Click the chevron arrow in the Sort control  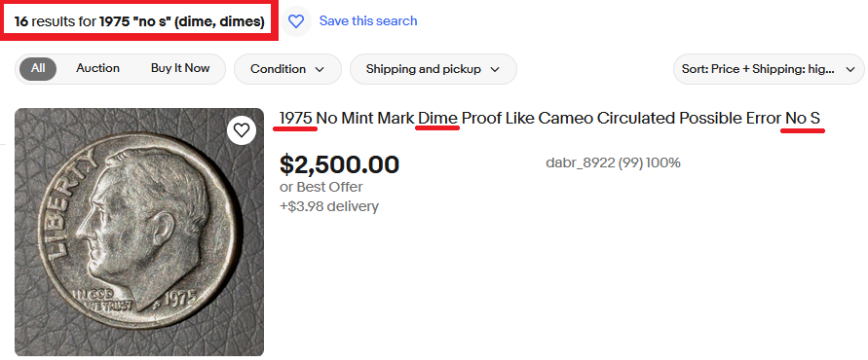coord(850,70)
